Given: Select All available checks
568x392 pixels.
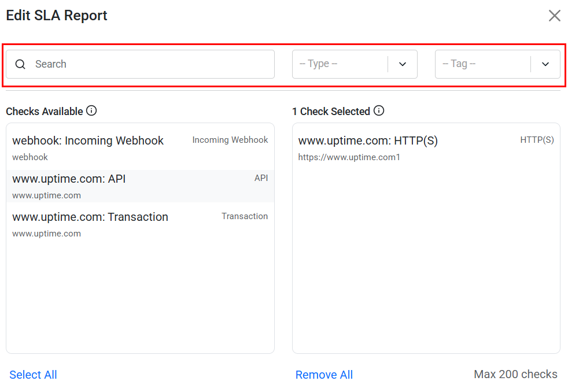Looking at the screenshot, I should click(33, 375).
